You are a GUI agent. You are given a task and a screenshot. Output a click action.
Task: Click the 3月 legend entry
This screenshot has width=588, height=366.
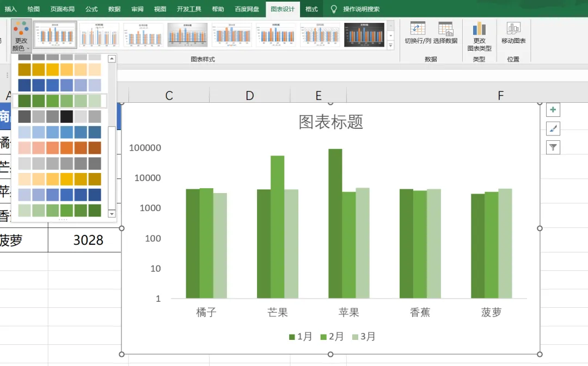click(364, 337)
